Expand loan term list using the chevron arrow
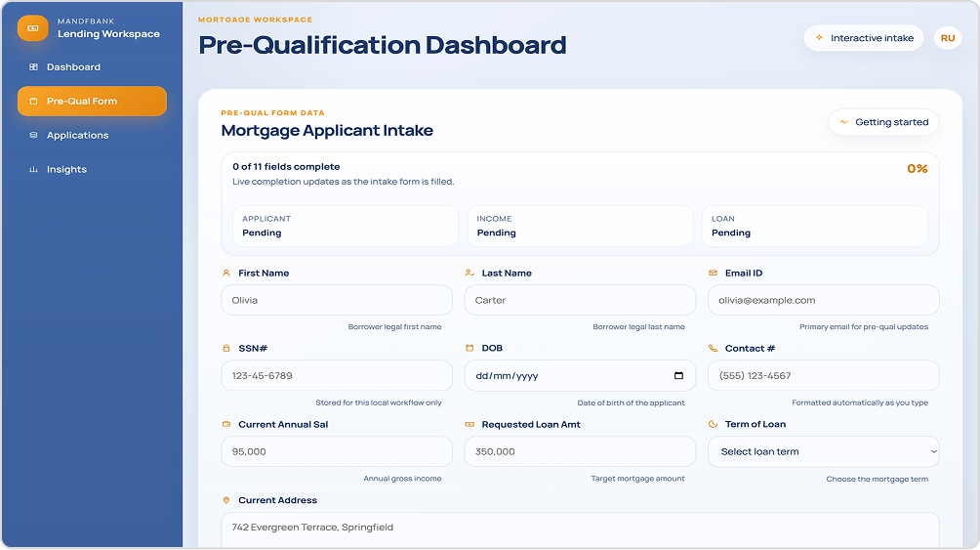980x550 pixels. pyautogui.click(x=933, y=451)
